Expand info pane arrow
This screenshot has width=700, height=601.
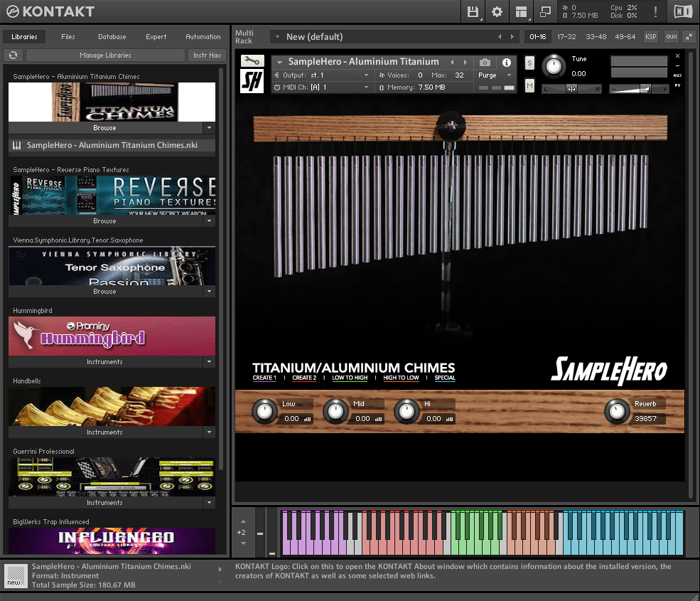click(220, 569)
